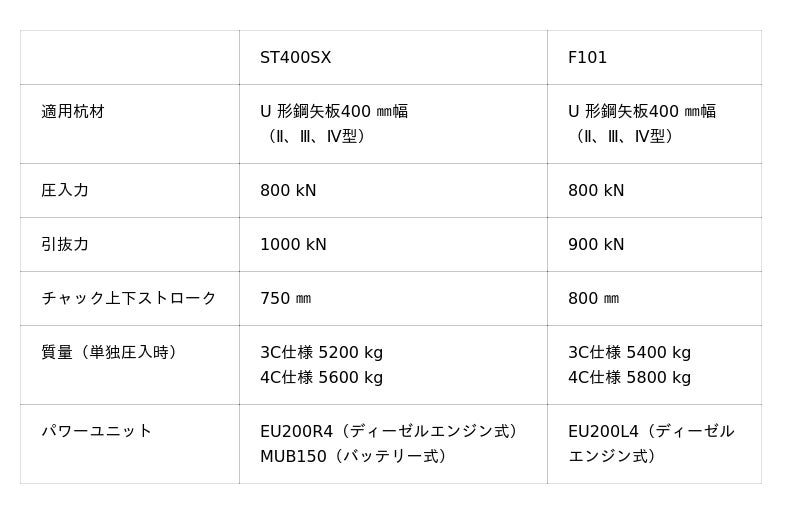This screenshot has width=800, height=514.
Task: Click the EU200R4 diesel engine entry
Action: [x=389, y=431]
